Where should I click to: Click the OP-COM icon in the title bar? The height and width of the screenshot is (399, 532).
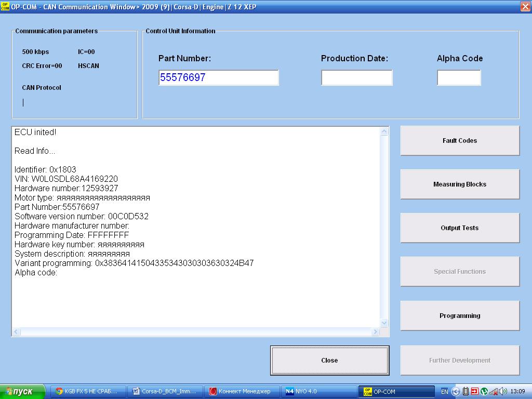click(5, 6)
